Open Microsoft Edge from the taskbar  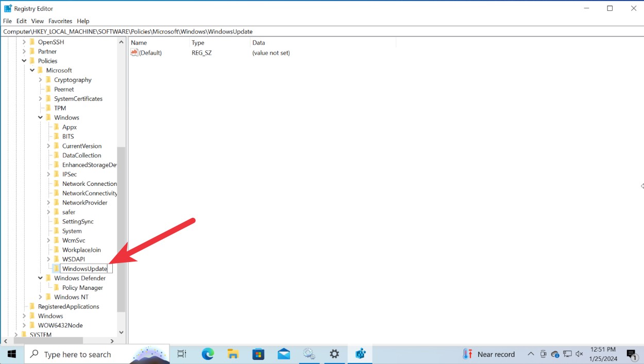point(208,354)
